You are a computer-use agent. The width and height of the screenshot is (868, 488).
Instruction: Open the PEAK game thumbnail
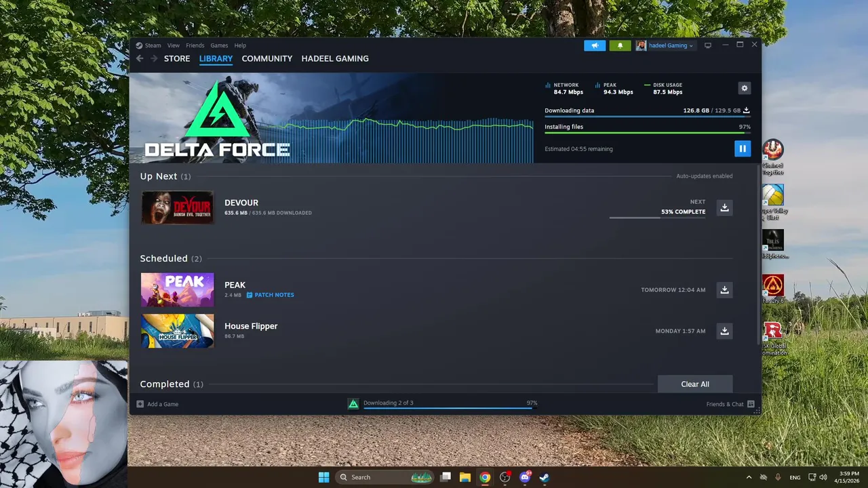point(177,289)
